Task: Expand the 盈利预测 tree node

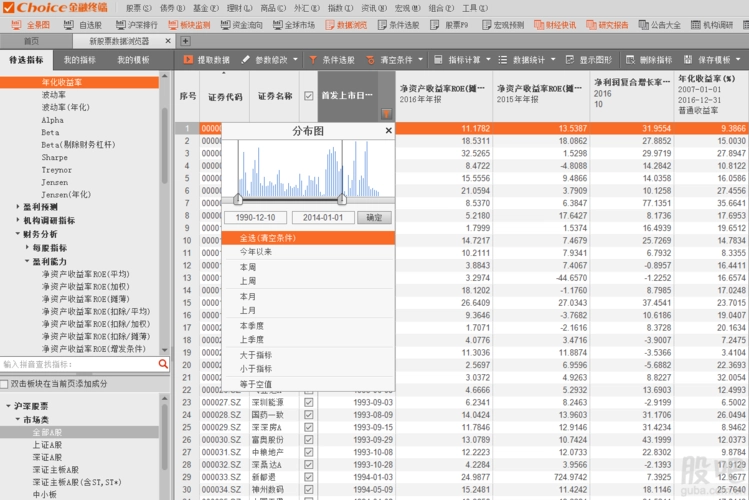Action: 18,207
